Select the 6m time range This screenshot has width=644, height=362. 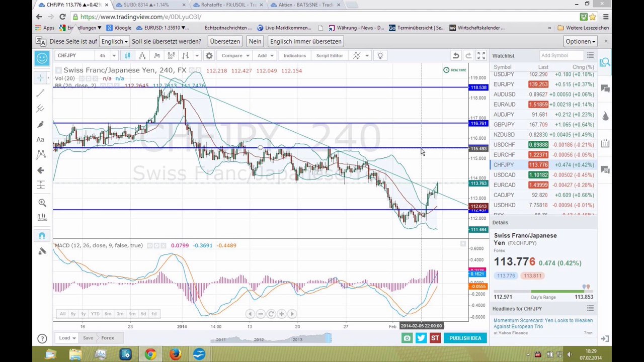coord(108,314)
